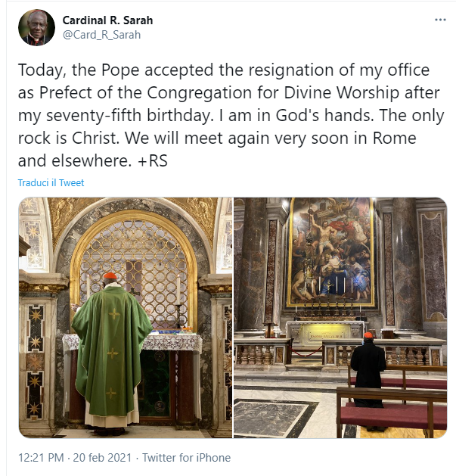Click the date 20 feb 2021
The height and width of the screenshot is (476, 456).
102,458
